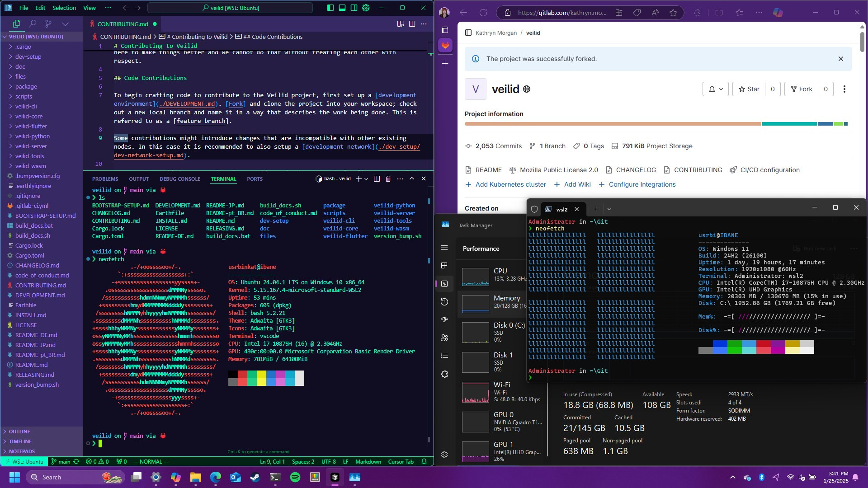This screenshot has height=488, width=868.
Task: Open the Markdown preview to the side icon
Action: (400, 24)
